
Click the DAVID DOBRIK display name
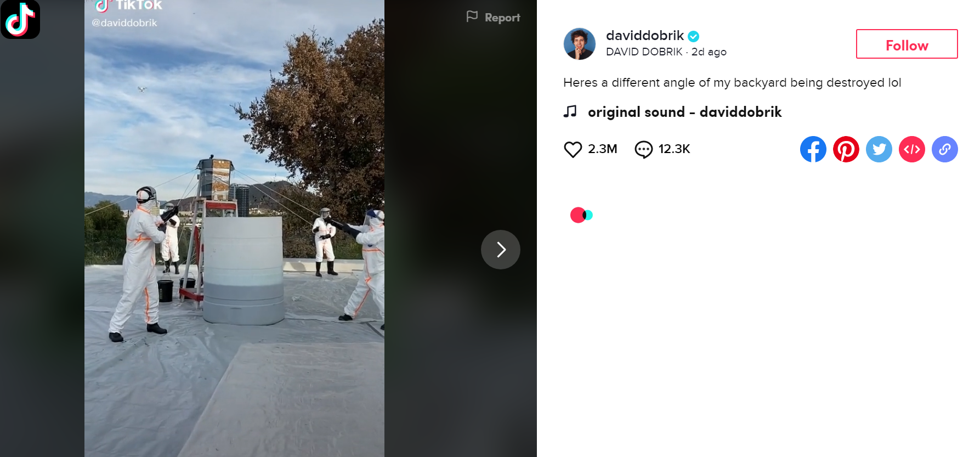[x=644, y=52]
